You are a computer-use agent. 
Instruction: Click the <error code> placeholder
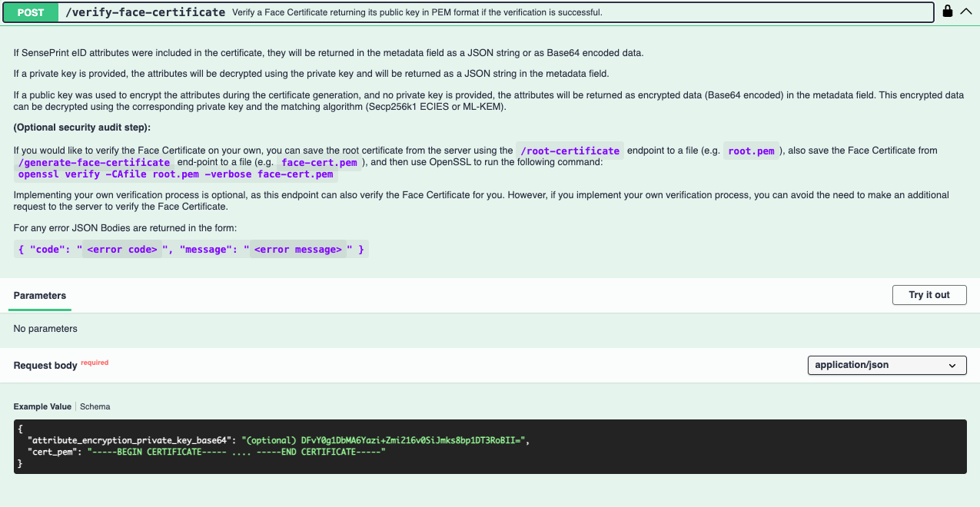point(122,250)
